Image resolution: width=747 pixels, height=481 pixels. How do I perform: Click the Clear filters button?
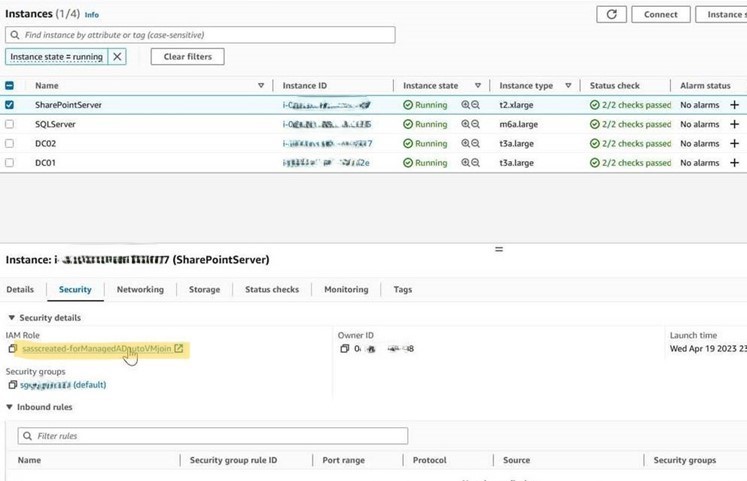188,57
